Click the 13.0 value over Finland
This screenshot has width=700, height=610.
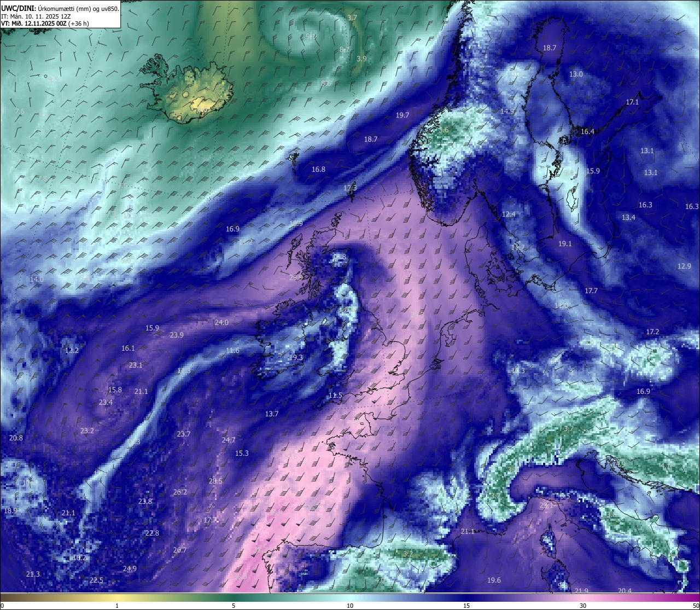click(x=576, y=74)
